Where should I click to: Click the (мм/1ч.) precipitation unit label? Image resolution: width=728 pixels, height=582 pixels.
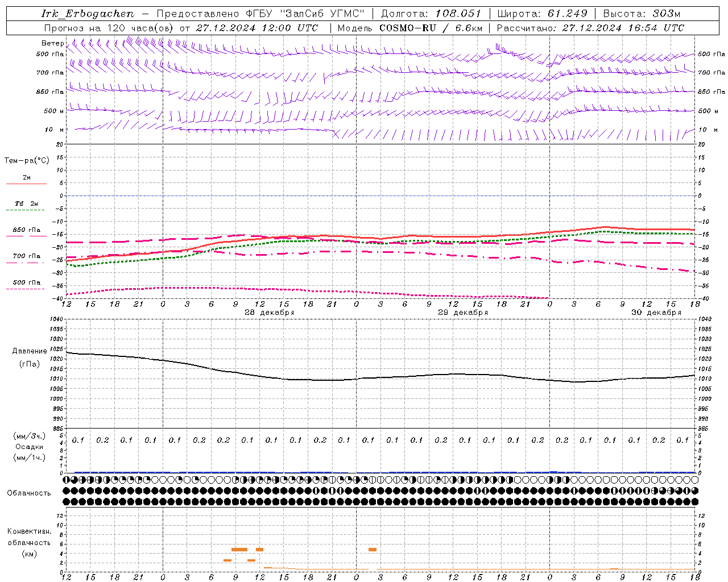30,458
